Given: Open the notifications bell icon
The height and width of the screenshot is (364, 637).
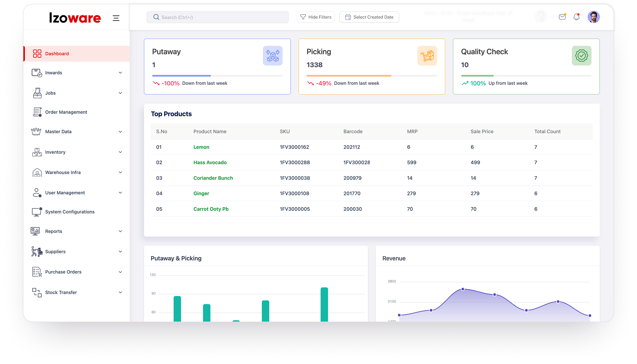Looking at the screenshot, I should [x=576, y=17].
